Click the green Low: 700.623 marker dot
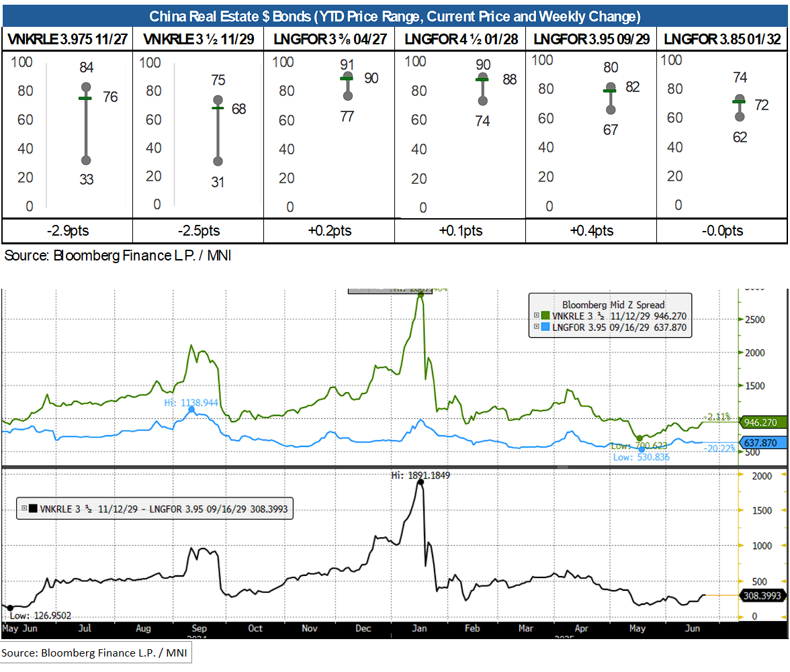Image resolution: width=790 pixels, height=672 pixels. click(640, 438)
